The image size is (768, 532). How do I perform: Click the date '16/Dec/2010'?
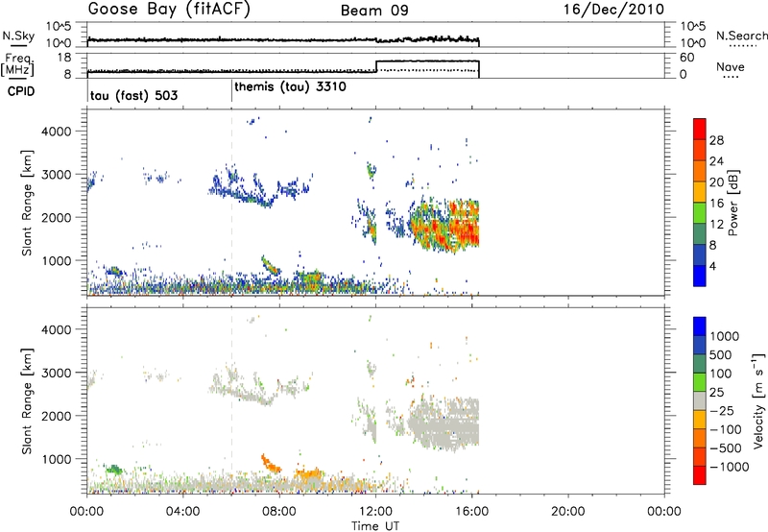(613, 10)
